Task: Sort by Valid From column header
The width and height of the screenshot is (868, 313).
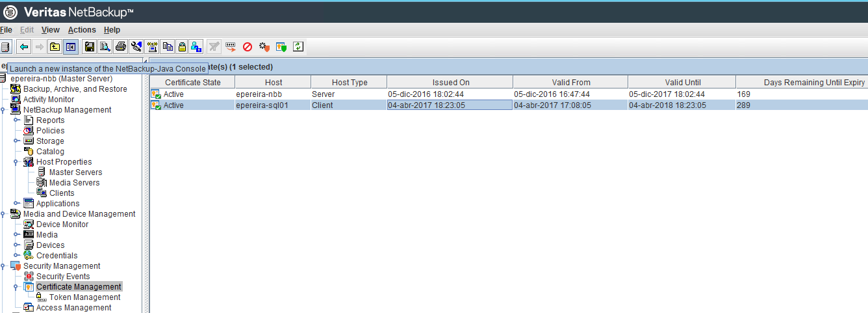Action: click(570, 82)
